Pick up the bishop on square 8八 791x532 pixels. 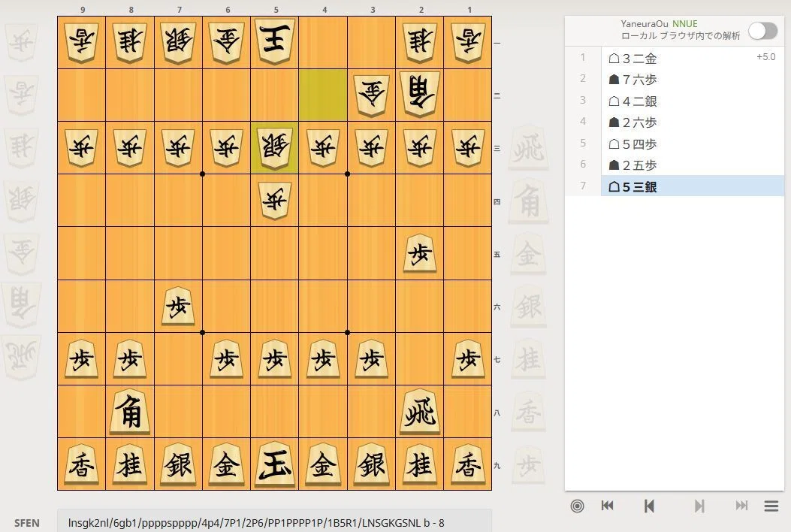130,412
